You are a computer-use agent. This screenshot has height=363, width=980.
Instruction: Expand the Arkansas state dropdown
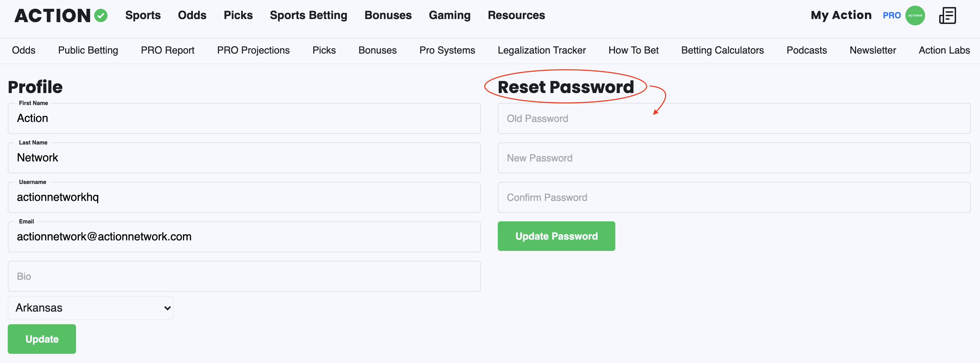pos(90,308)
